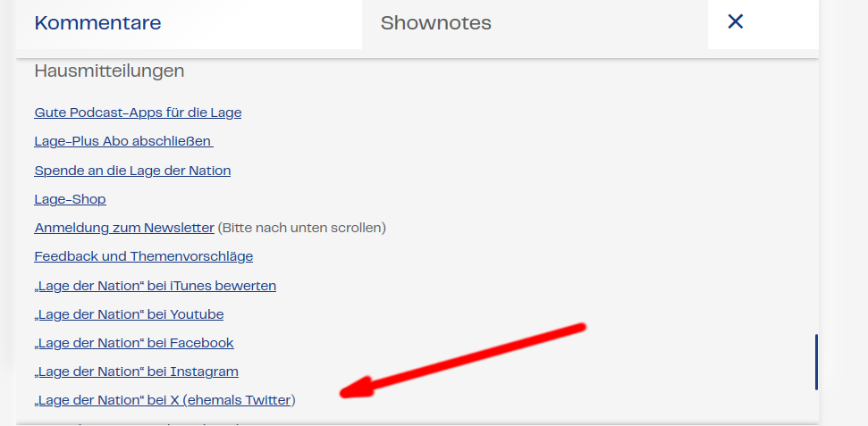The width and height of the screenshot is (868, 426).
Task: Open Lage der Nation bei Youtube
Action: click(129, 314)
